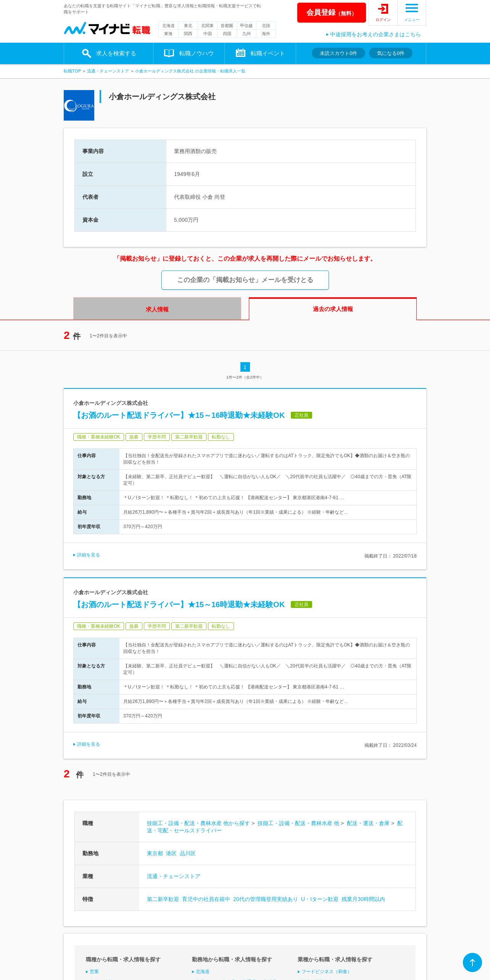Open job title ending 2022/03/24 listing

(179, 604)
